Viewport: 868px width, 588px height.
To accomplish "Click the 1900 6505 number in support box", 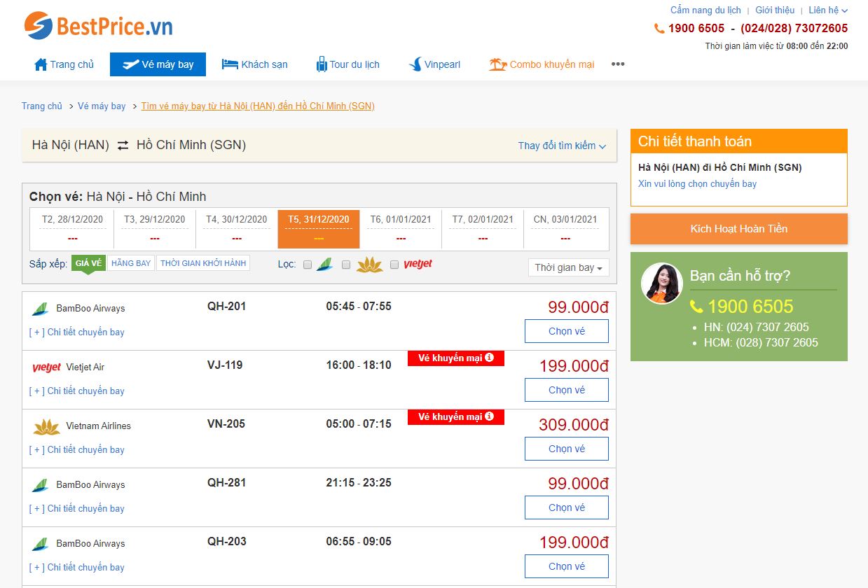I will click(x=750, y=307).
